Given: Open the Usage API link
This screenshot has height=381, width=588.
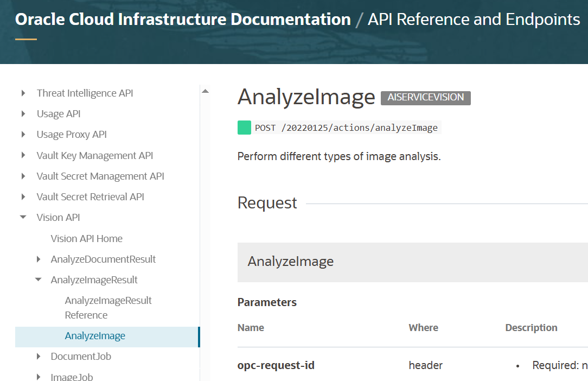Looking at the screenshot, I should tap(59, 114).
